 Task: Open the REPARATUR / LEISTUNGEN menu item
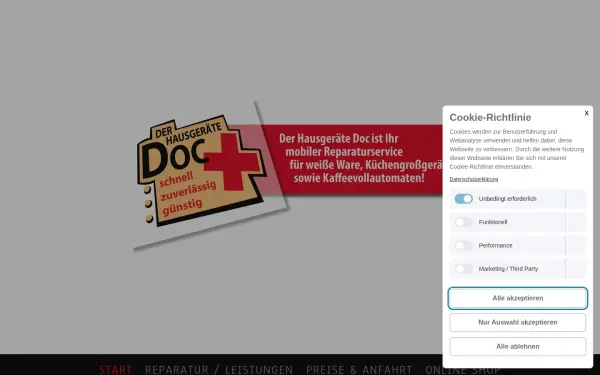[x=219, y=370]
